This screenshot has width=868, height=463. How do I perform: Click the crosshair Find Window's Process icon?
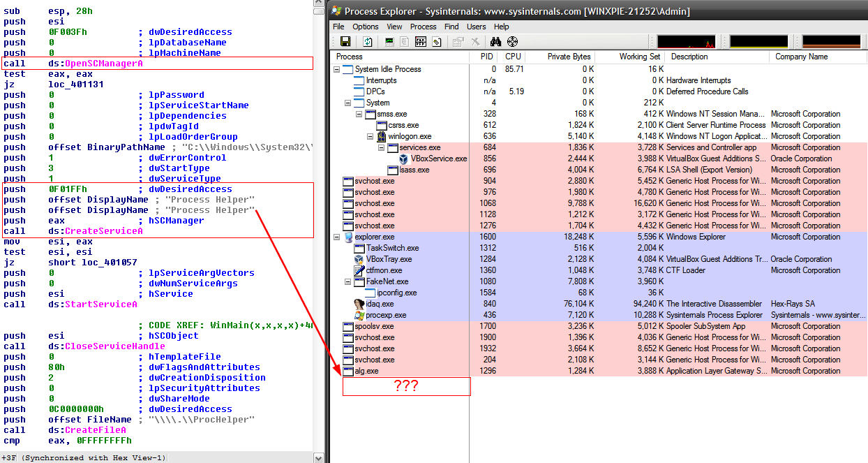coord(513,42)
